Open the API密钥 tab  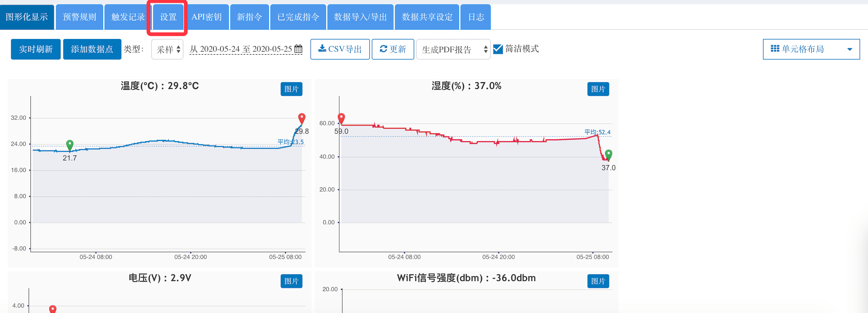(x=207, y=17)
